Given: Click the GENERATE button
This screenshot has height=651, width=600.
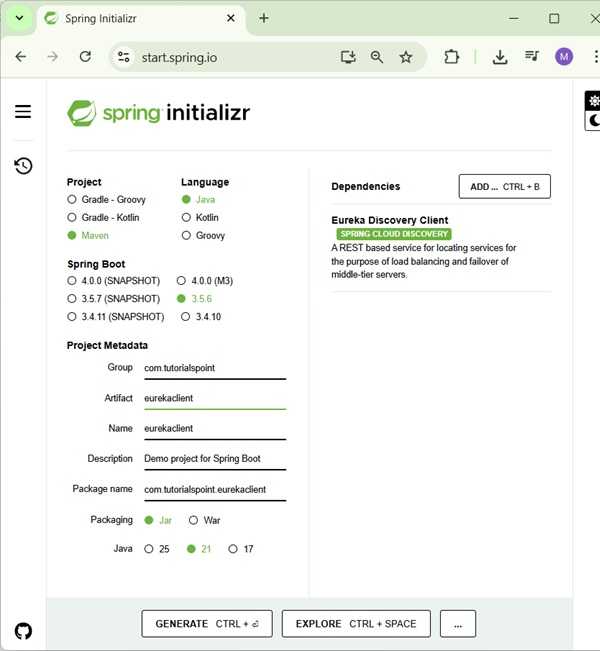Looking at the screenshot, I should 207,624.
